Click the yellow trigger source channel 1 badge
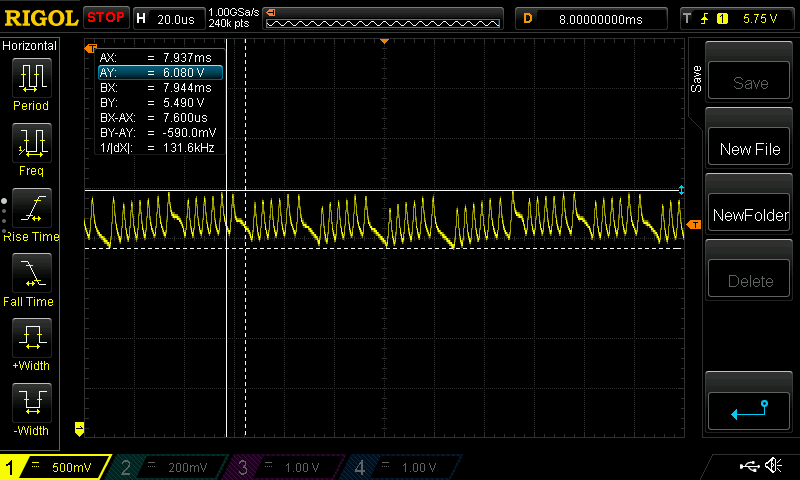Viewport: 800px width, 480px height. pyautogui.click(x=722, y=19)
